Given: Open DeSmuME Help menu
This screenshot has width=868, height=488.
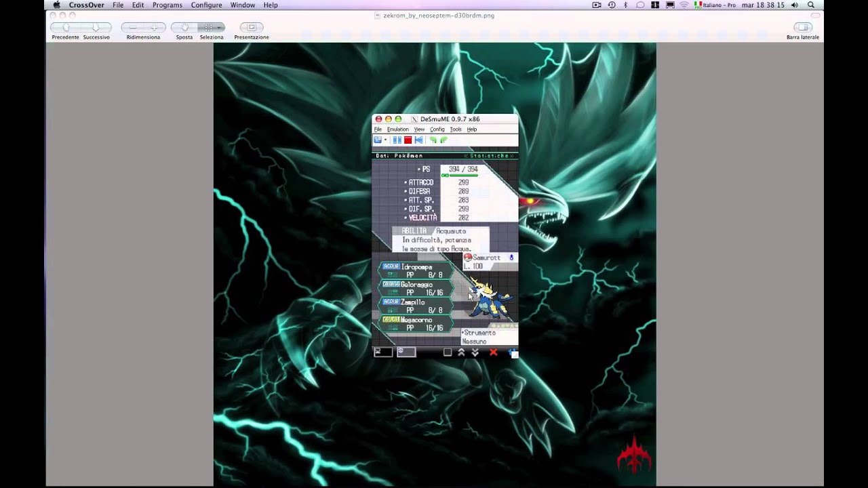Looking at the screenshot, I should [472, 129].
